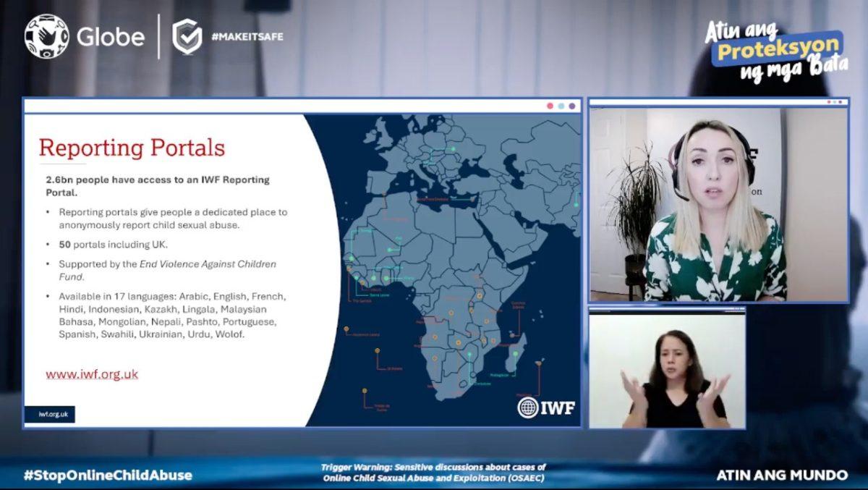The image size is (868, 490).
Task: Click the 'Reporting Portals' slide title
Action: [132, 148]
